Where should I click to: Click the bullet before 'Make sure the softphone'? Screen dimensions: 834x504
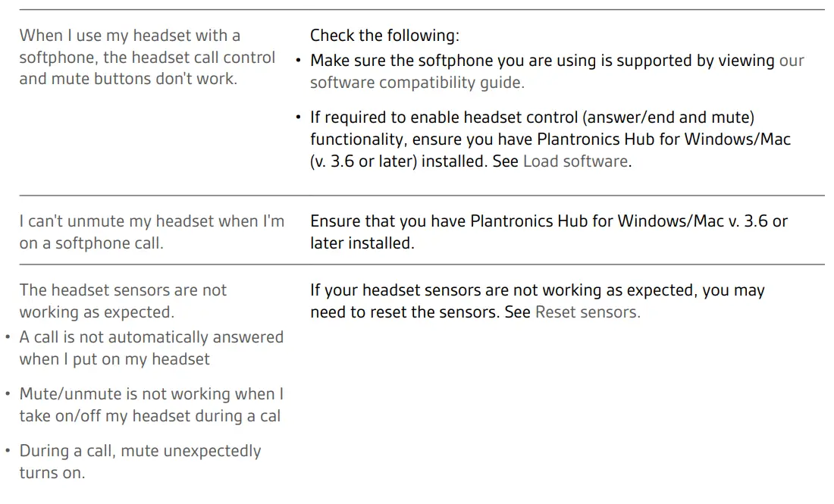(x=298, y=61)
